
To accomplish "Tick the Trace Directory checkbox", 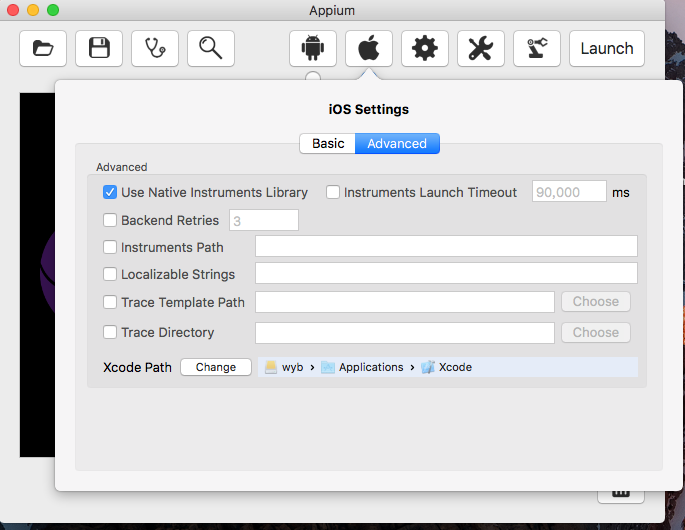I will [110, 332].
